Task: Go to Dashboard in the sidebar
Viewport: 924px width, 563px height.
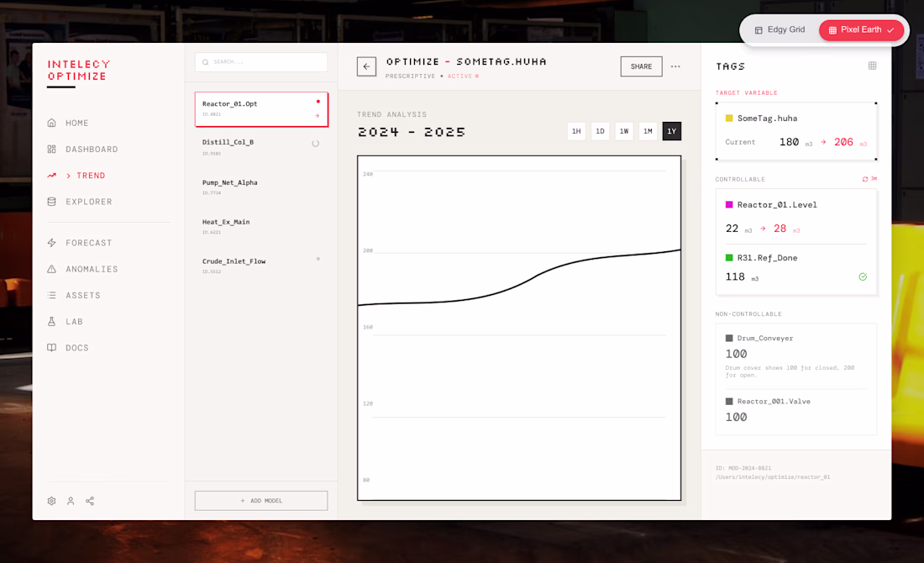Action: click(x=92, y=149)
